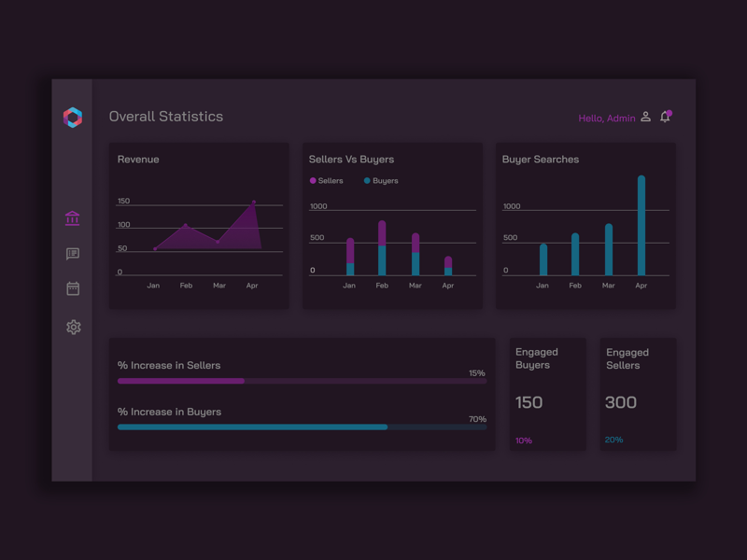
Task: Open settings via the gear icon
Action: [x=74, y=326]
